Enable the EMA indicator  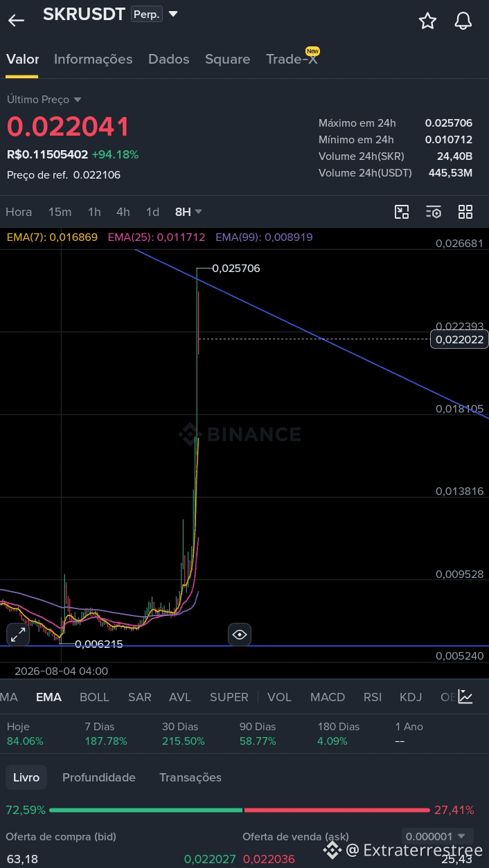pos(48,697)
